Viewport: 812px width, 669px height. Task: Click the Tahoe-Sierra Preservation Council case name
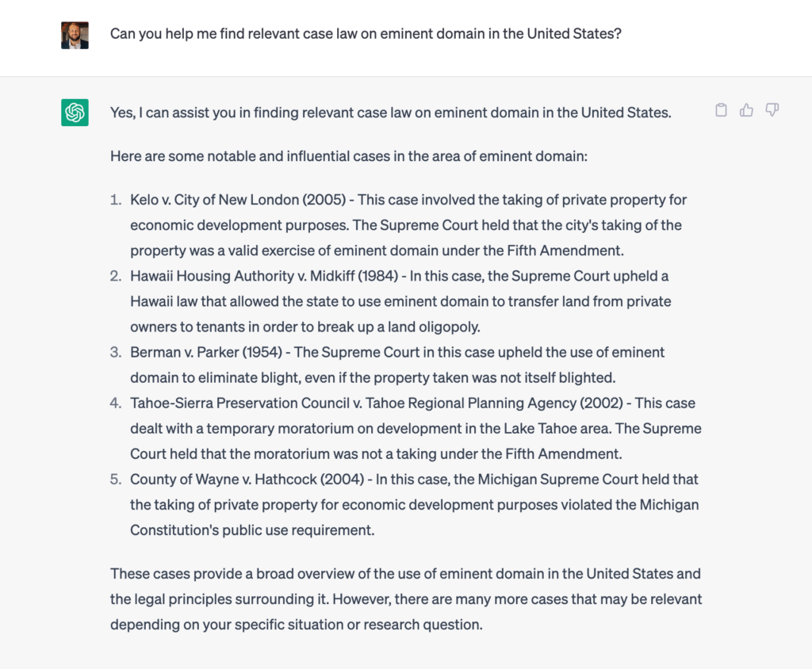point(239,403)
